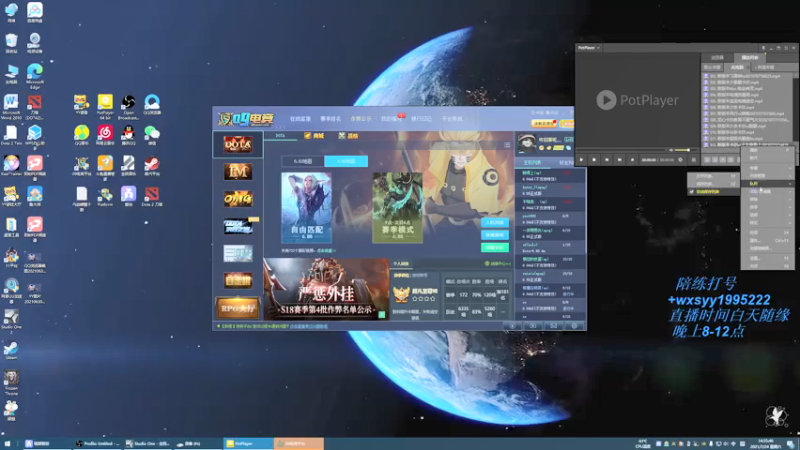
Task: Select the OMG game mode in sidebar
Action: 238,199
